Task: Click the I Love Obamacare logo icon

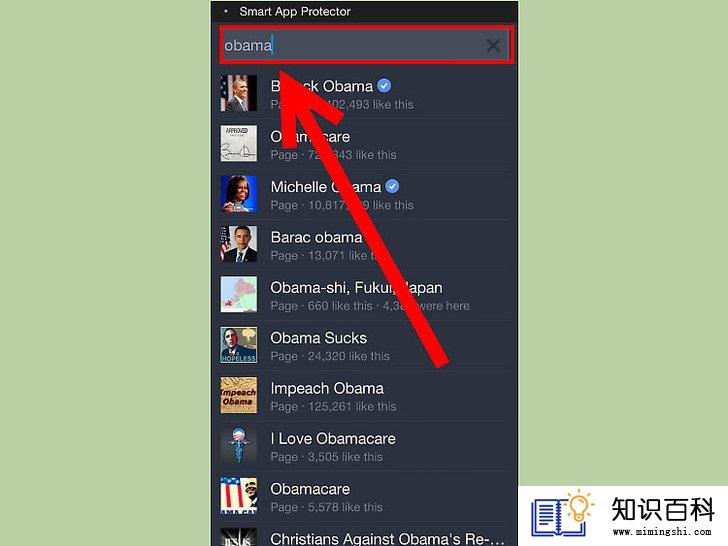Action: point(238,446)
